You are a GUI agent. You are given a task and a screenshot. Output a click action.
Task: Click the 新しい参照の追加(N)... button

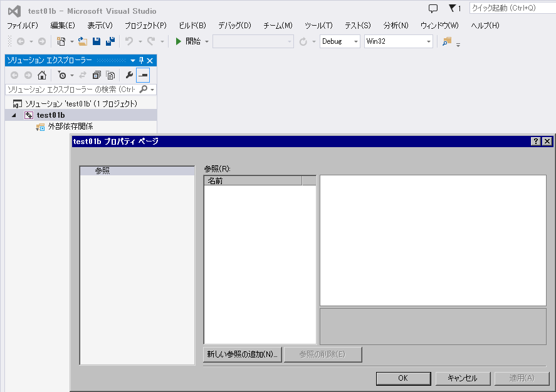(242, 354)
